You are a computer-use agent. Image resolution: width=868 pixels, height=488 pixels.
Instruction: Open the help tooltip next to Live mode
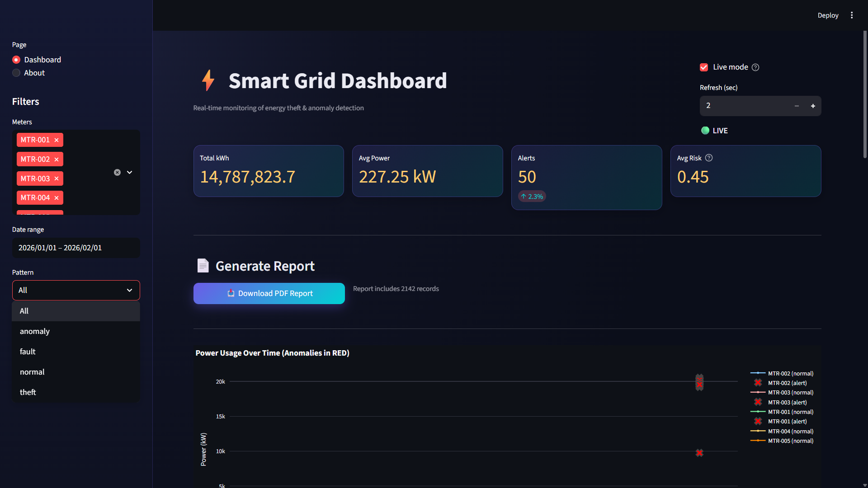[x=755, y=67]
